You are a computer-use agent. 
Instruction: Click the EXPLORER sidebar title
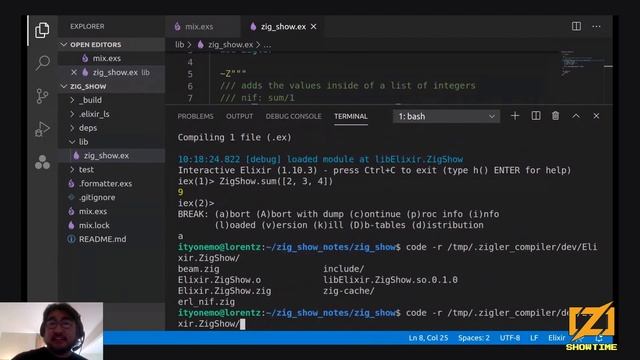click(87, 27)
